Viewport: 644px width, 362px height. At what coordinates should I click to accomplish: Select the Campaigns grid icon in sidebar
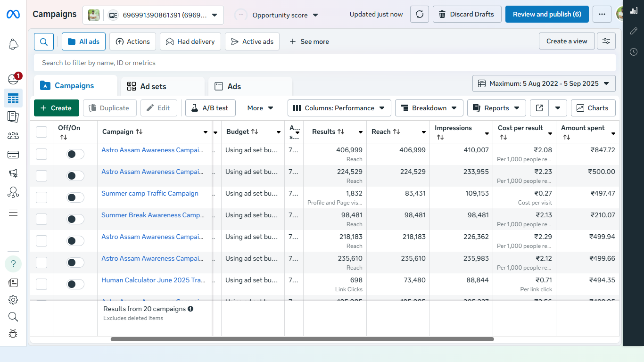click(x=13, y=99)
